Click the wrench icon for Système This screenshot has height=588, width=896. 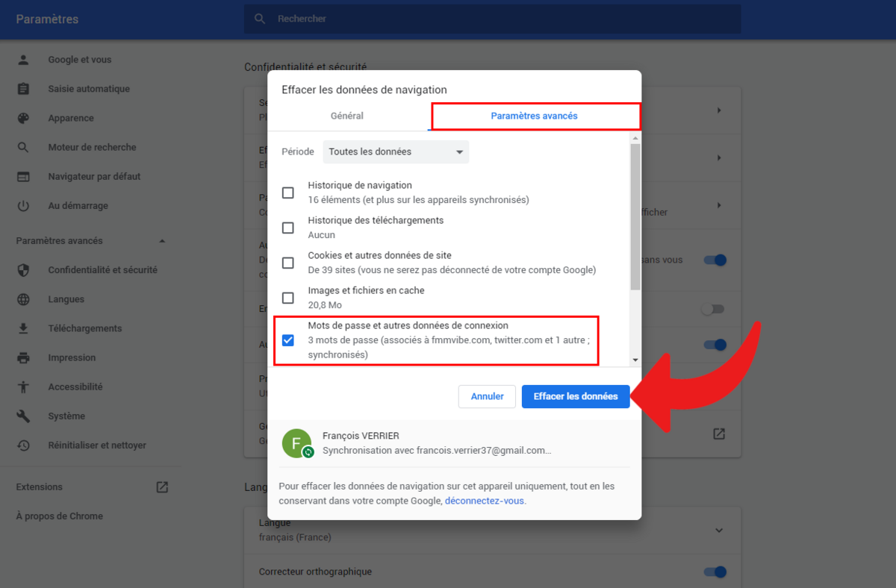[x=24, y=416]
